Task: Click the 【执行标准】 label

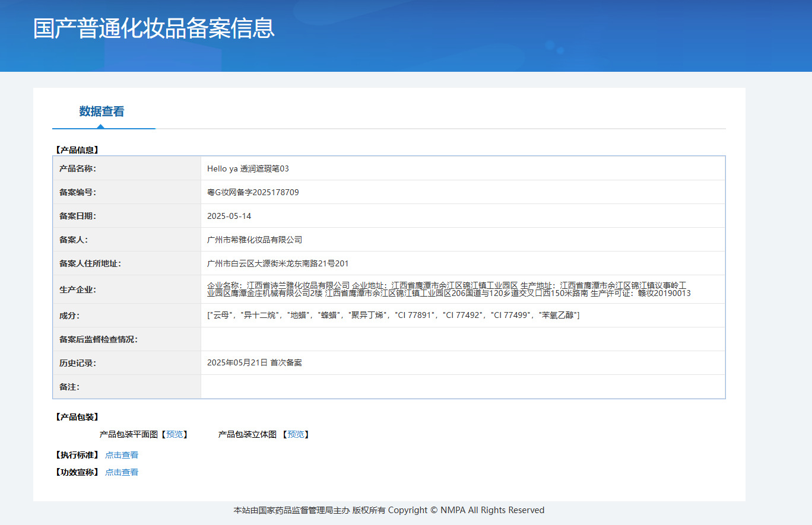Action: point(76,456)
